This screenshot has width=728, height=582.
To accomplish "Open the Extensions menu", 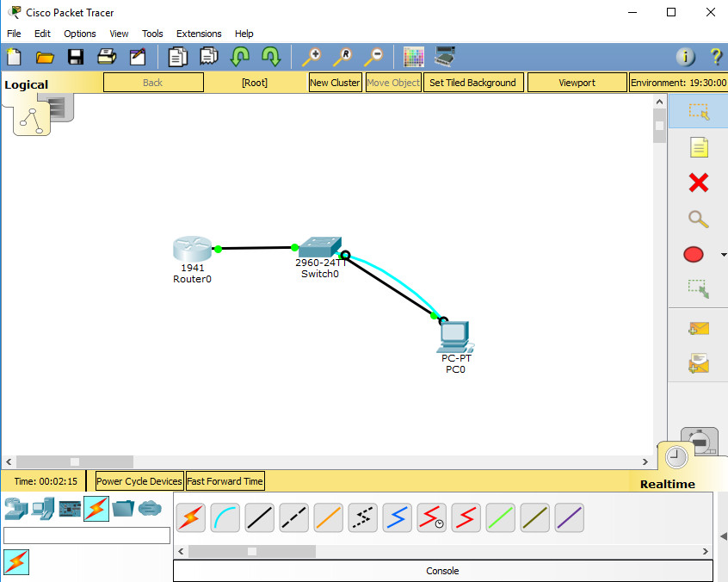I will (199, 34).
